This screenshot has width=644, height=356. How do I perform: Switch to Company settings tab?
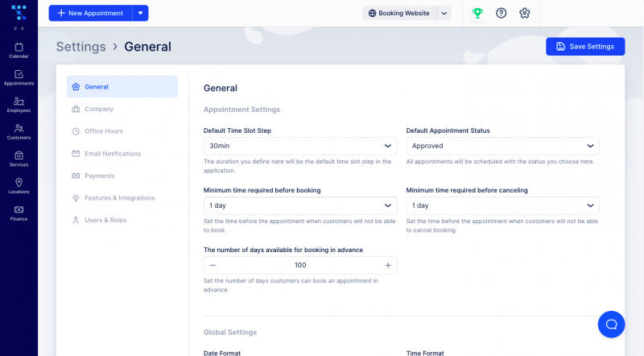[x=122, y=109]
